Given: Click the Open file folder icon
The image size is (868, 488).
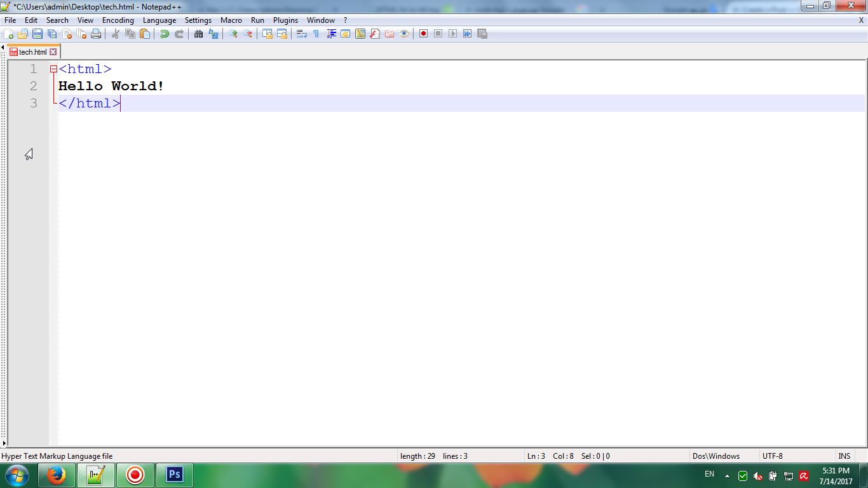Looking at the screenshot, I should [23, 34].
